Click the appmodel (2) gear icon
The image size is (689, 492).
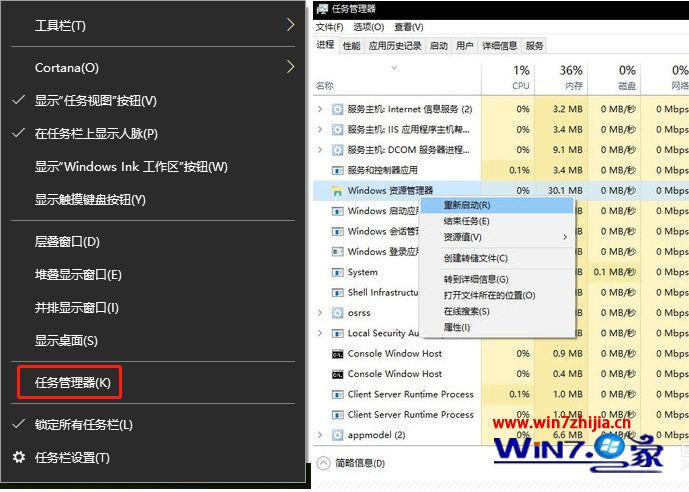[x=337, y=435]
